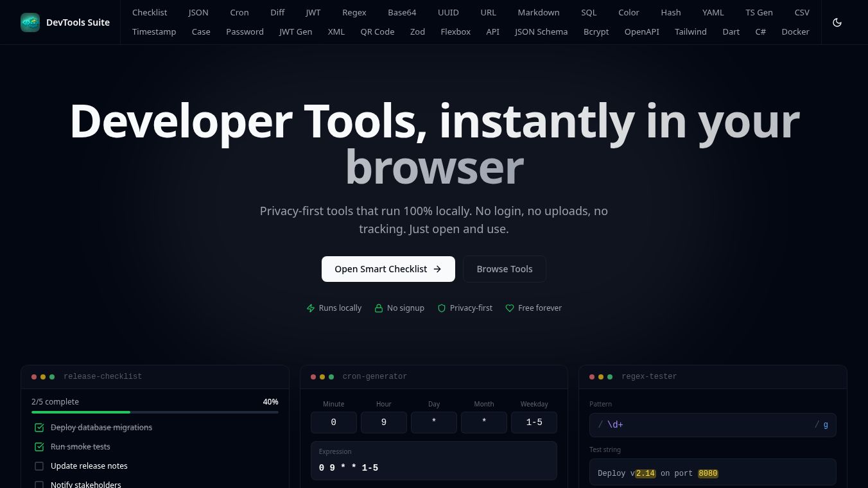Open the Cron tool

point(239,12)
